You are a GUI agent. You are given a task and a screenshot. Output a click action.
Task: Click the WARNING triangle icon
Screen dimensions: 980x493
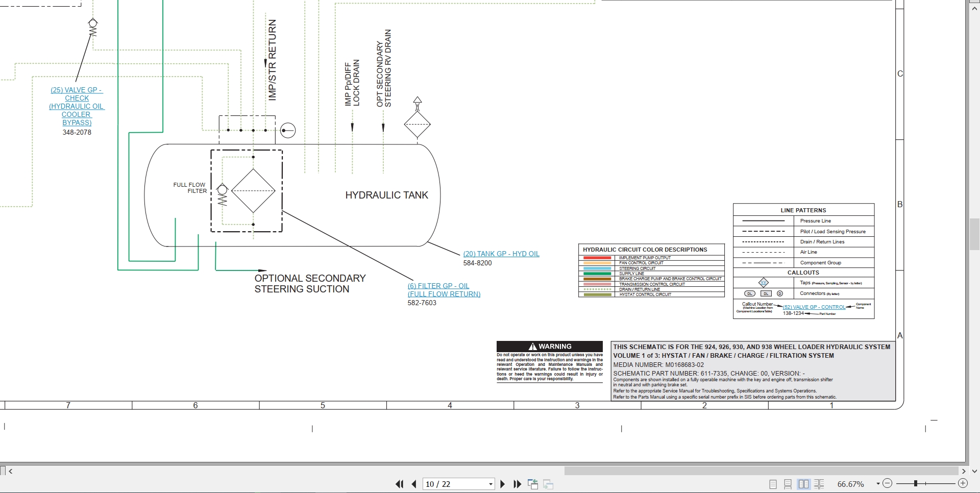tap(533, 346)
